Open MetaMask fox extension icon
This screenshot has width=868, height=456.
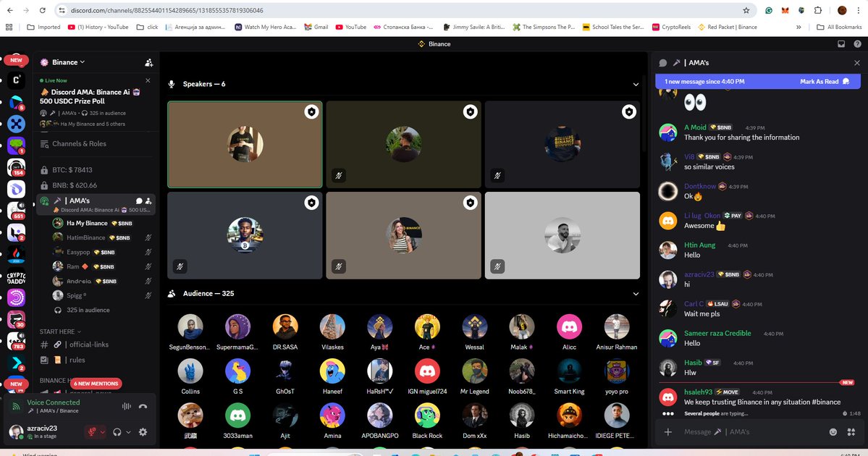785,11
